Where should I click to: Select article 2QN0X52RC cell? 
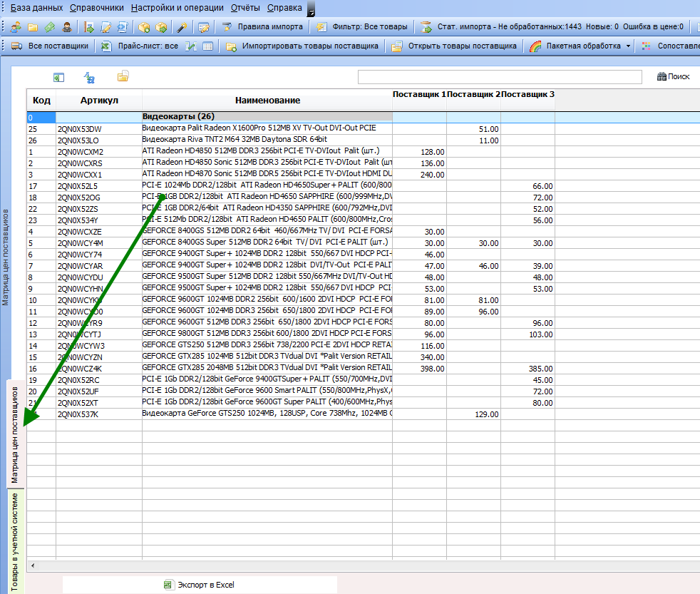pyautogui.click(x=99, y=380)
